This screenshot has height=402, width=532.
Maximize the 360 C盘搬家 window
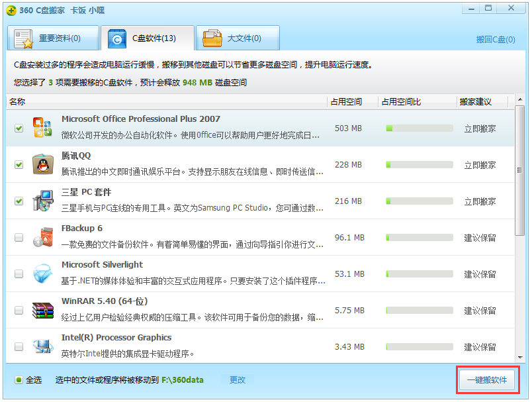click(488, 9)
